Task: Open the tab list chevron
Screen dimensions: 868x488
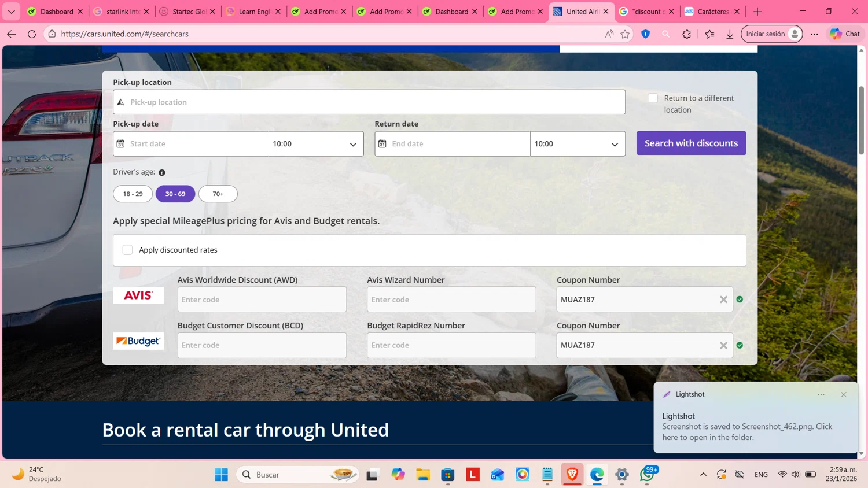Action: (x=12, y=12)
